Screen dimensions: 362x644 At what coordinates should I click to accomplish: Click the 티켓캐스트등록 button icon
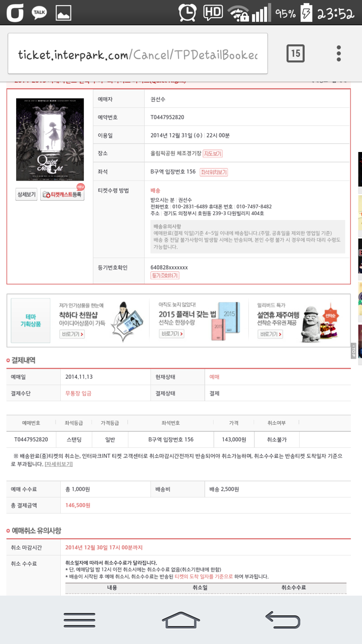[62, 194]
